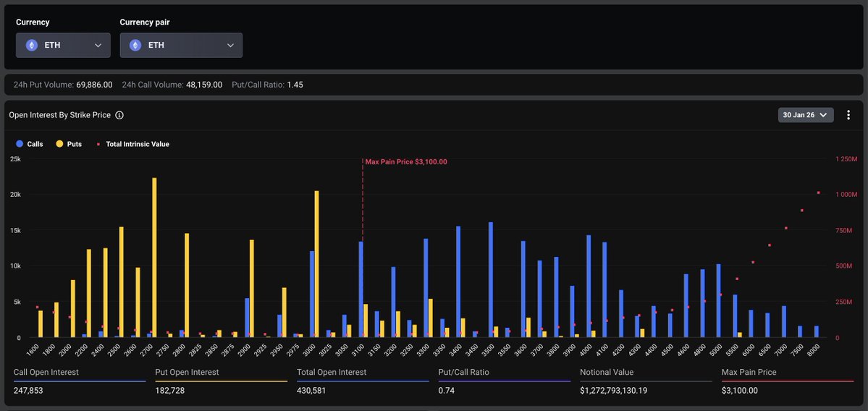Click the tallest yellow put bar at 2700
The image size is (868, 411).
click(154, 257)
